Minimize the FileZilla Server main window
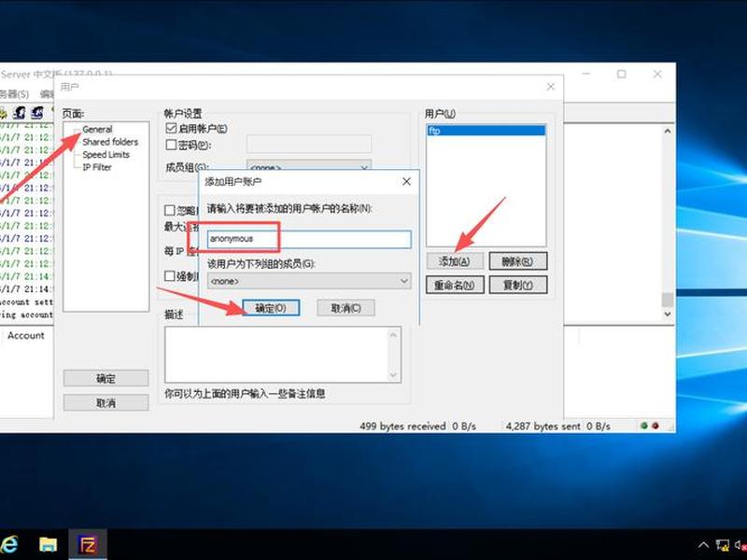Viewport: 747px width, 560px height. (x=586, y=74)
